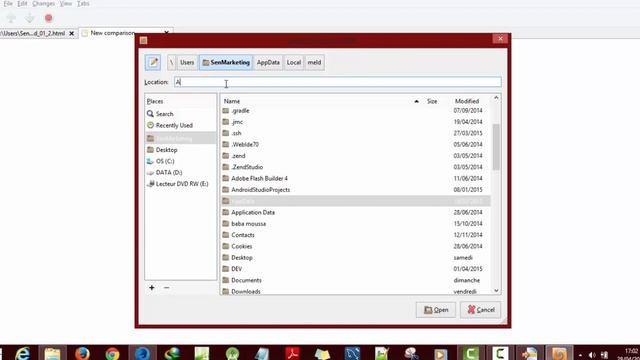The width and height of the screenshot is (640, 360).
Task: Remove bookmark with minus button
Action: [x=166, y=288]
